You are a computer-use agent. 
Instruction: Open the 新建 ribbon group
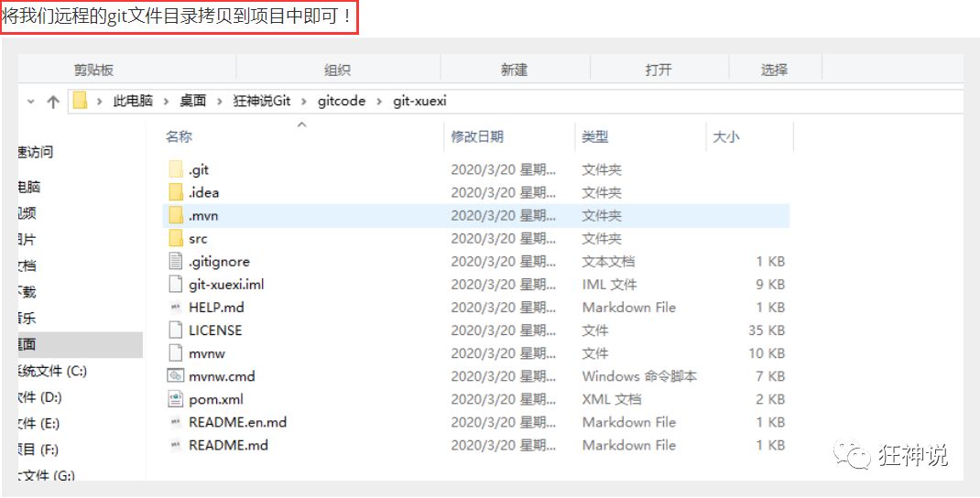point(515,70)
